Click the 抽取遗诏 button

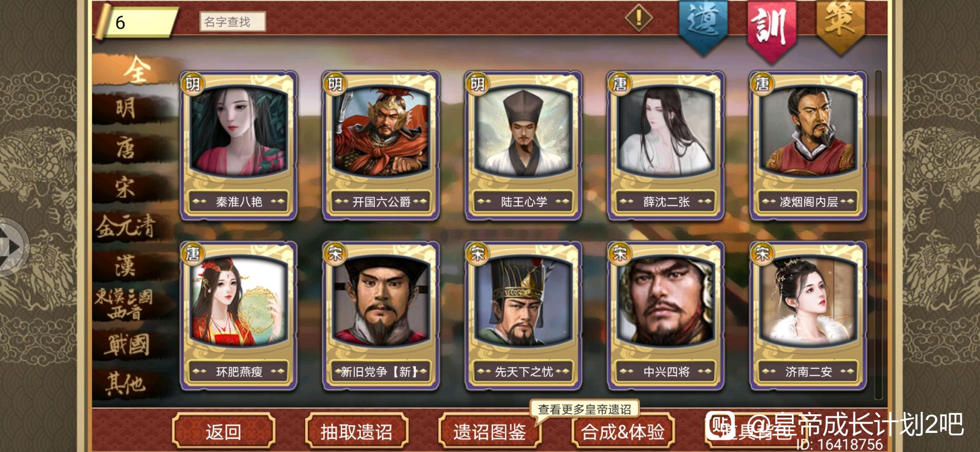click(356, 432)
